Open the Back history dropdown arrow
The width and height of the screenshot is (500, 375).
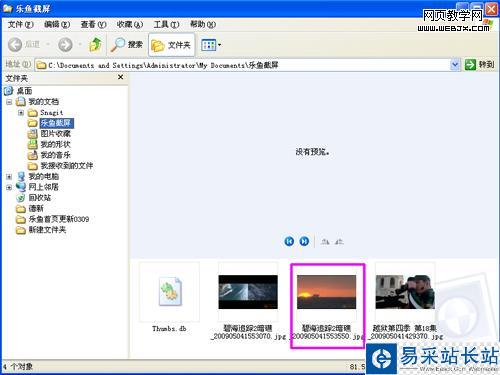pos(48,44)
